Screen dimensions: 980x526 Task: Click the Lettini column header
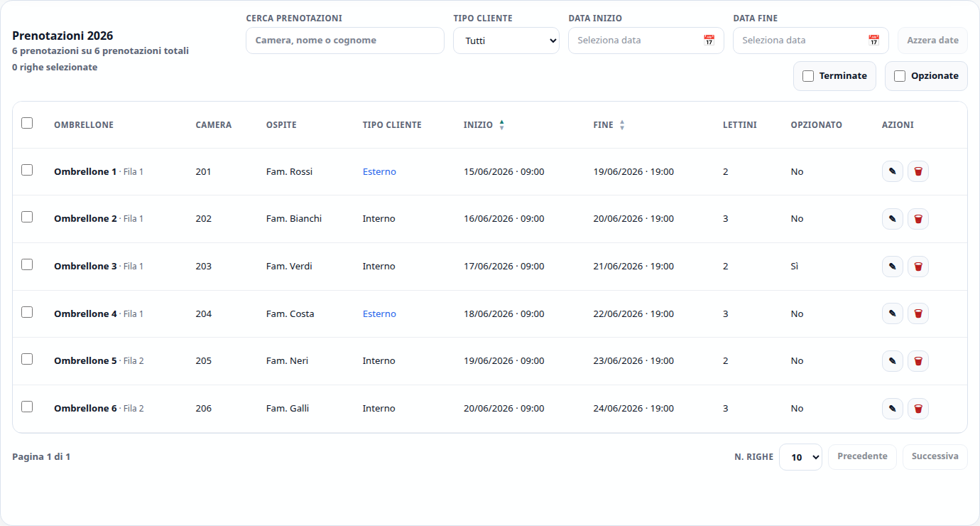740,125
